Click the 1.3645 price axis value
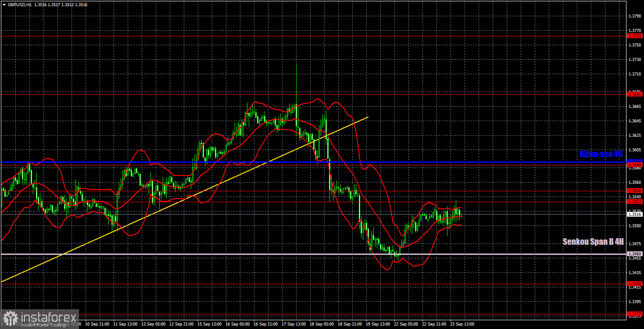644x329 pixels. pyautogui.click(x=635, y=121)
